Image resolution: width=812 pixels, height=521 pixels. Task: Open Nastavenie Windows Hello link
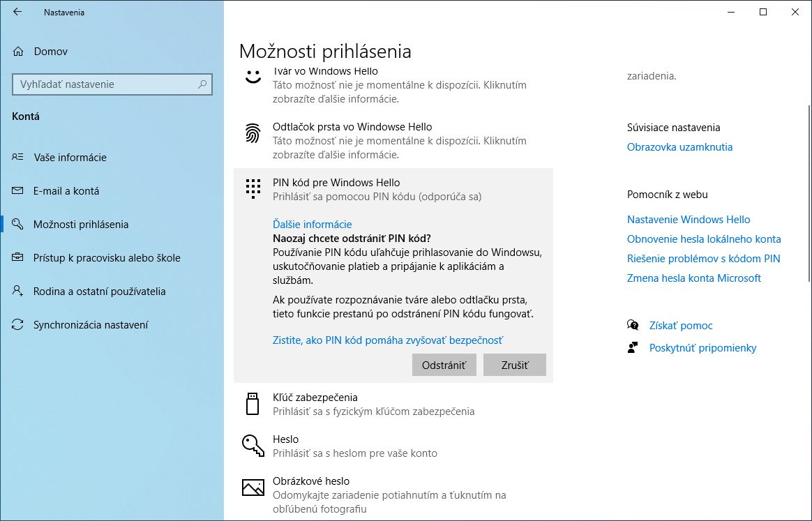click(689, 220)
